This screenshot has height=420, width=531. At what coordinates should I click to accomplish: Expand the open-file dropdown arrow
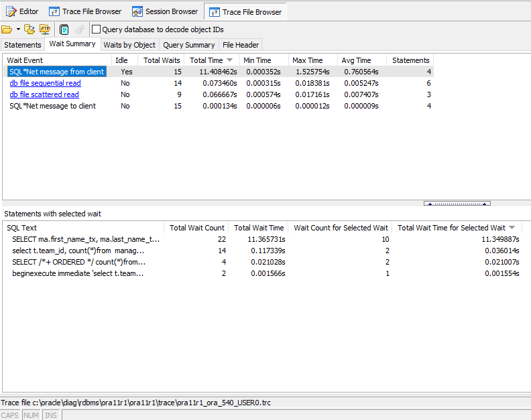pos(18,29)
